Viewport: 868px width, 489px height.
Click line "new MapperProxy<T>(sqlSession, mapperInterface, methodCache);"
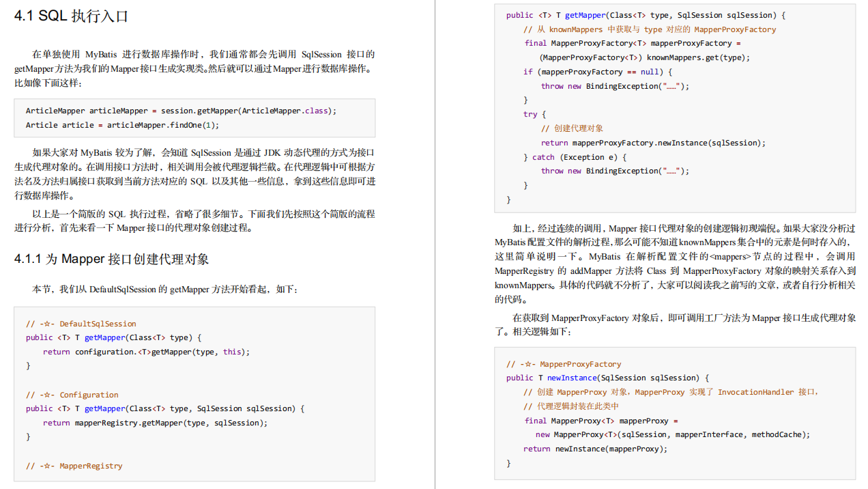click(x=674, y=434)
